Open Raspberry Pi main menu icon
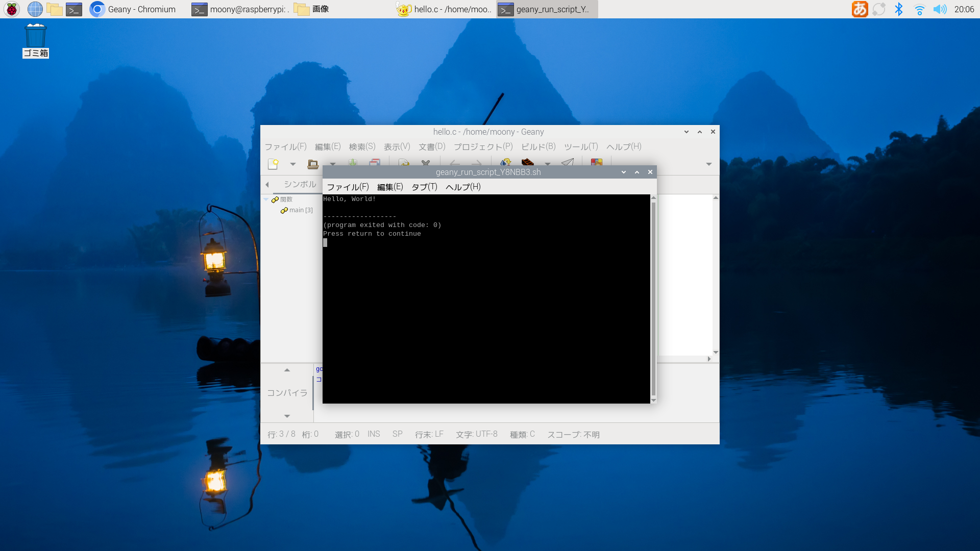This screenshot has height=551, width=980. point(12,9)
